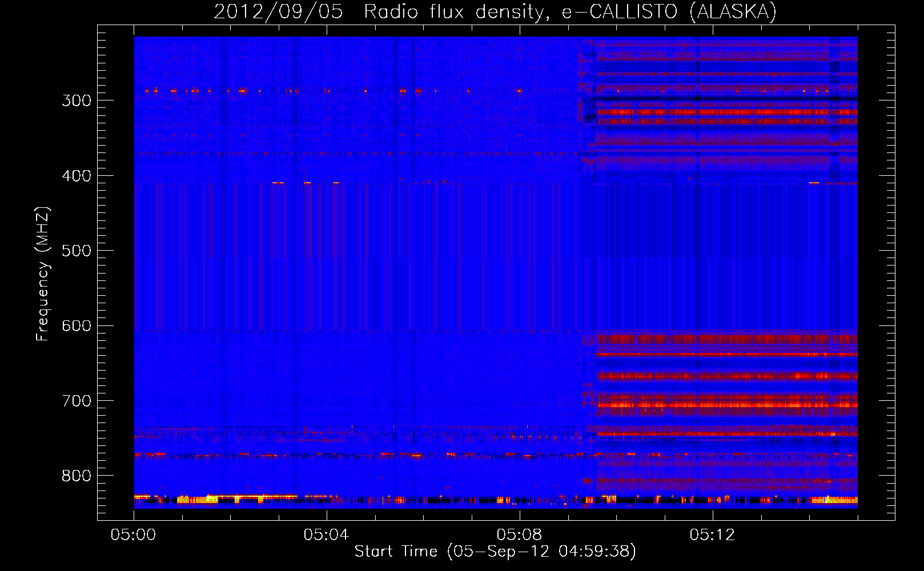This screenshot has width=924, height=571.
Task: Click the 05:04 time axis label
Action: tap(326, 535)
